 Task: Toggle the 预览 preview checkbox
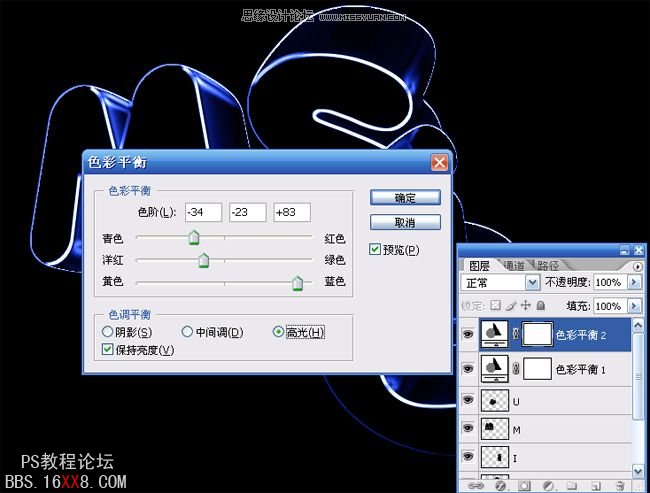[x=375, y=249]
